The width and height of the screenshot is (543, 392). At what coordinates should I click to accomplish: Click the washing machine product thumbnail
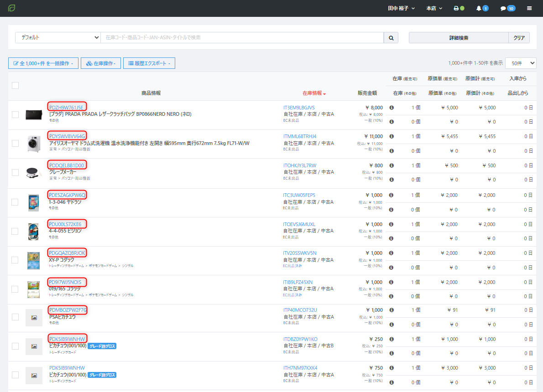[34, 143]
